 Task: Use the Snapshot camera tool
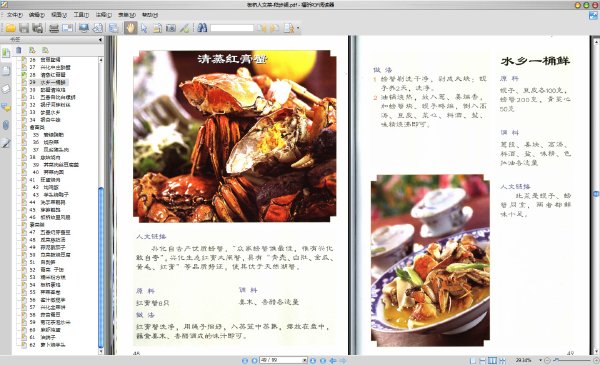pos(171,28)
